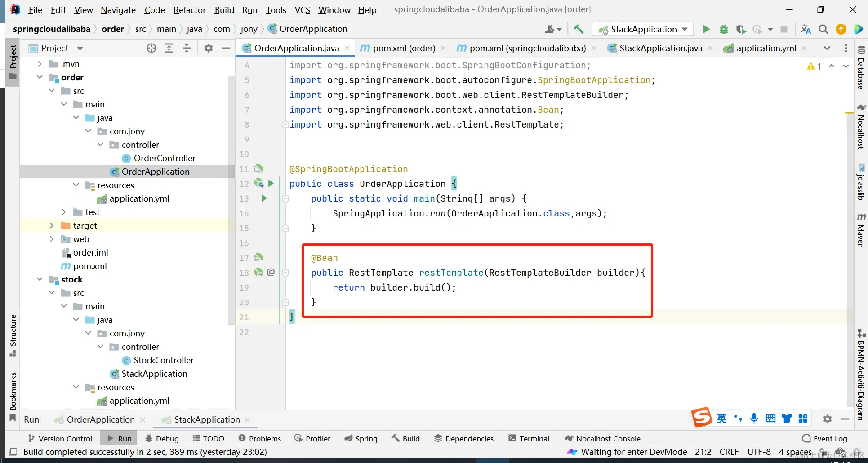This screenshot has height=463, width=868.
Task: Select OrderController in the project tree
Action: [165, 158]
